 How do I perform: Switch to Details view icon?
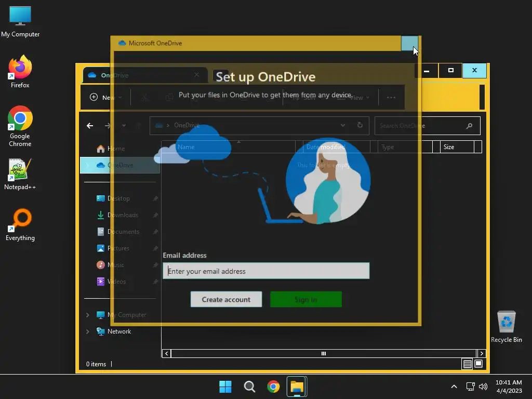tap(467, 364)
